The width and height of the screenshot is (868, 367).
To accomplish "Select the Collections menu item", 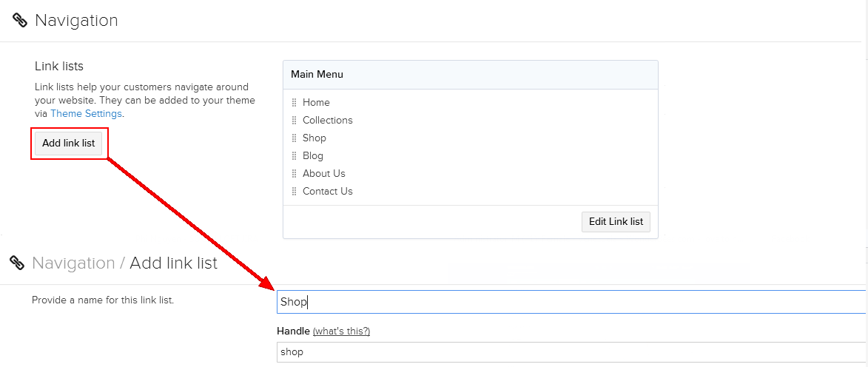I will pos(328,120).
